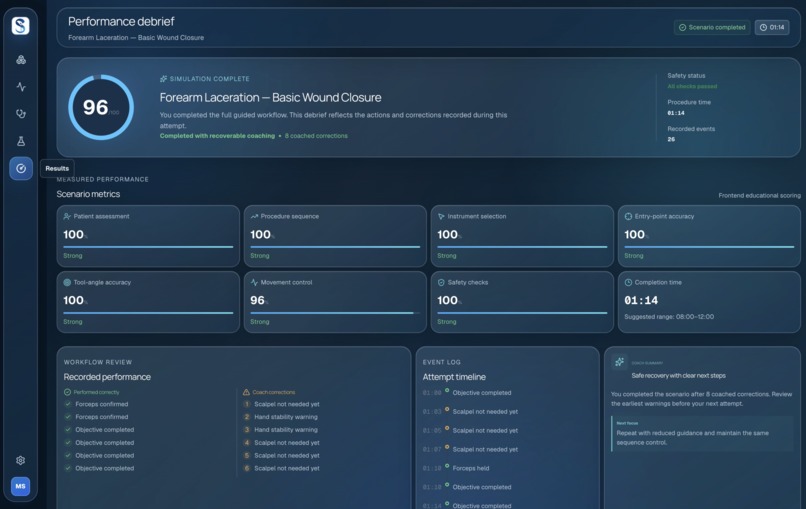Click the 'Completed with recoverable coaching' status text

(217, 136)
